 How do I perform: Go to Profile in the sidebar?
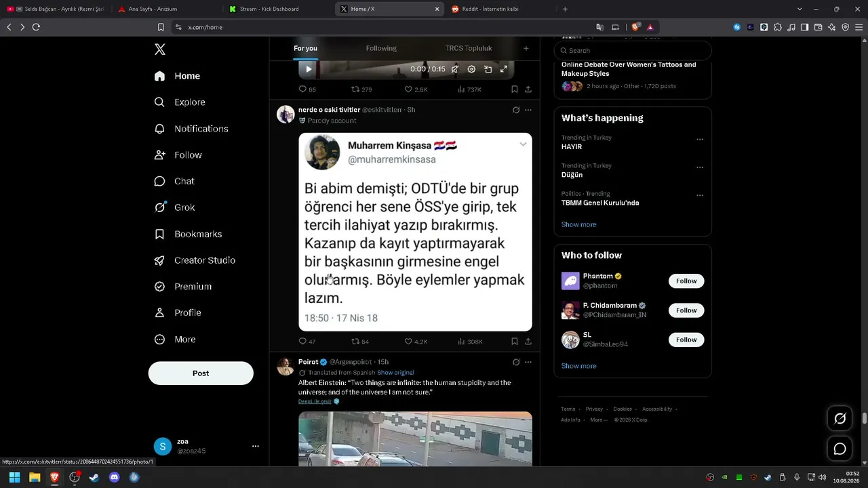click(x=178, y=312)
